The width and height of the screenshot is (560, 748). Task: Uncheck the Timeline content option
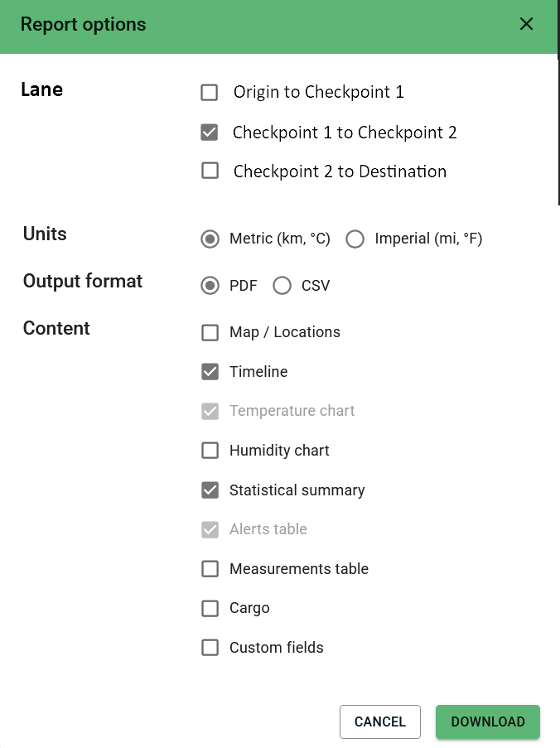click(x=210, y=372)
